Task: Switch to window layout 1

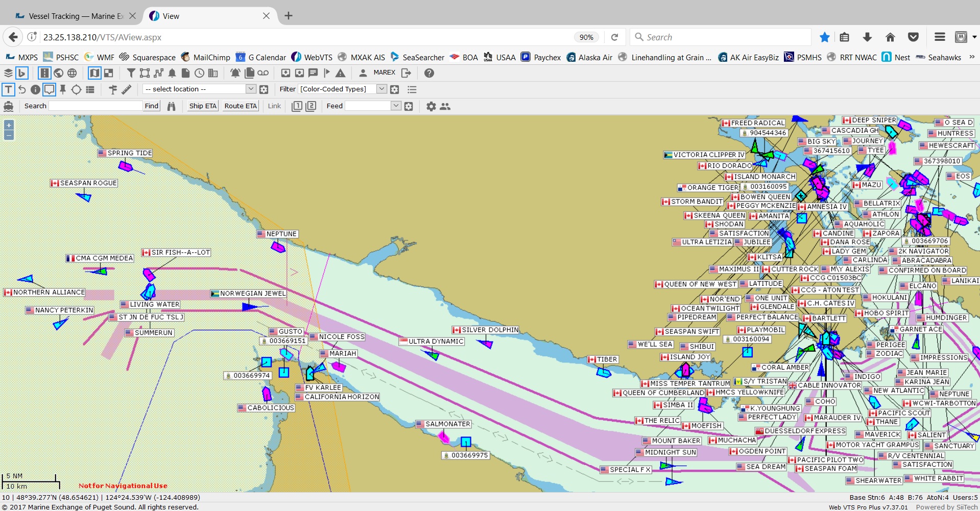Action: coord(297,106)
